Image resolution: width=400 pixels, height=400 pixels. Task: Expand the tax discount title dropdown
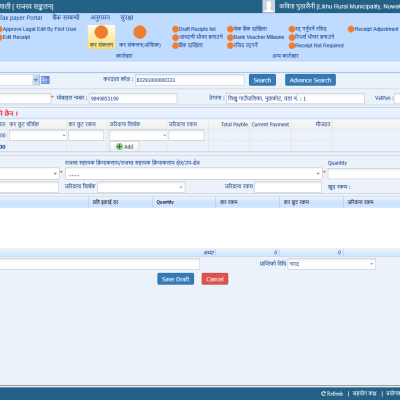tap(38, 135)
